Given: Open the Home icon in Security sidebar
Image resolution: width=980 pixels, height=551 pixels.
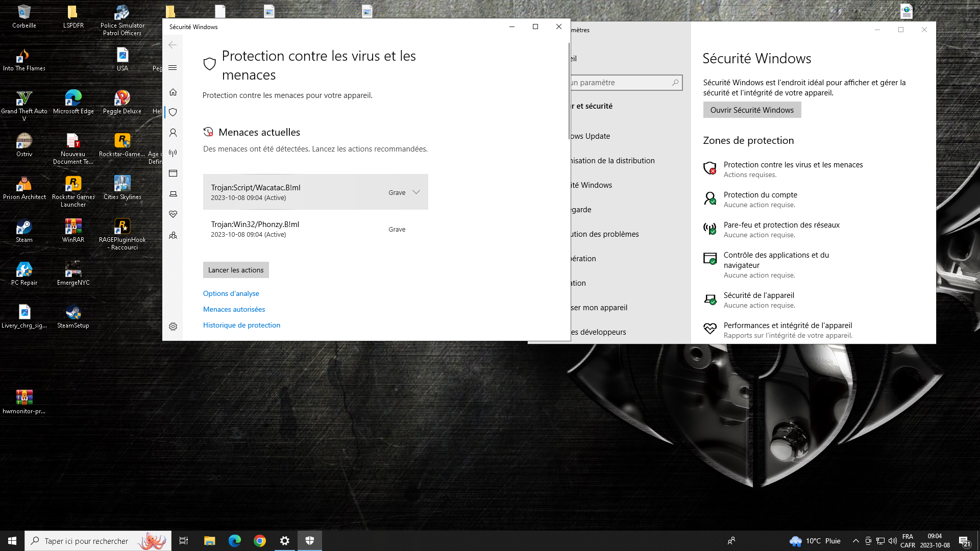Looking at the screenshot, I should 173,92.
